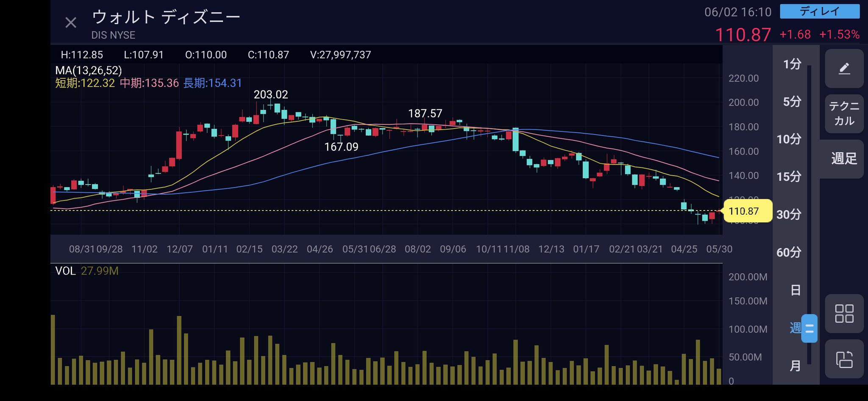868x401 pixels.
Task: Tap the 167.09 low price label
Action: pos(341,147)
